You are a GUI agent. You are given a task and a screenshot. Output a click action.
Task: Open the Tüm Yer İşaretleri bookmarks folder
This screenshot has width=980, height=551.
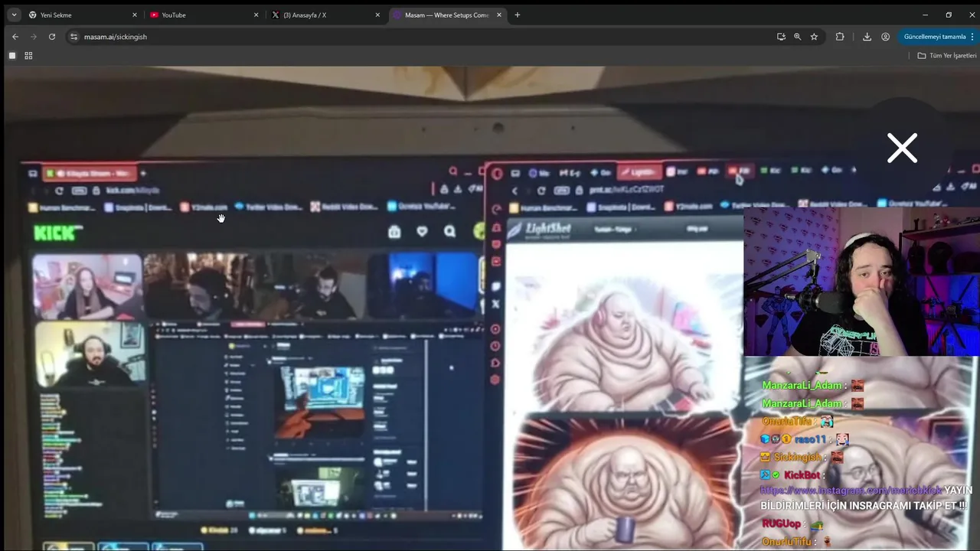coord(947,56)
